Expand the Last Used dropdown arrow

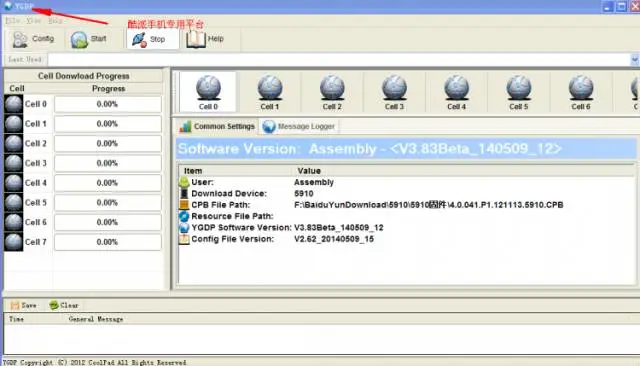coord(635,60)
